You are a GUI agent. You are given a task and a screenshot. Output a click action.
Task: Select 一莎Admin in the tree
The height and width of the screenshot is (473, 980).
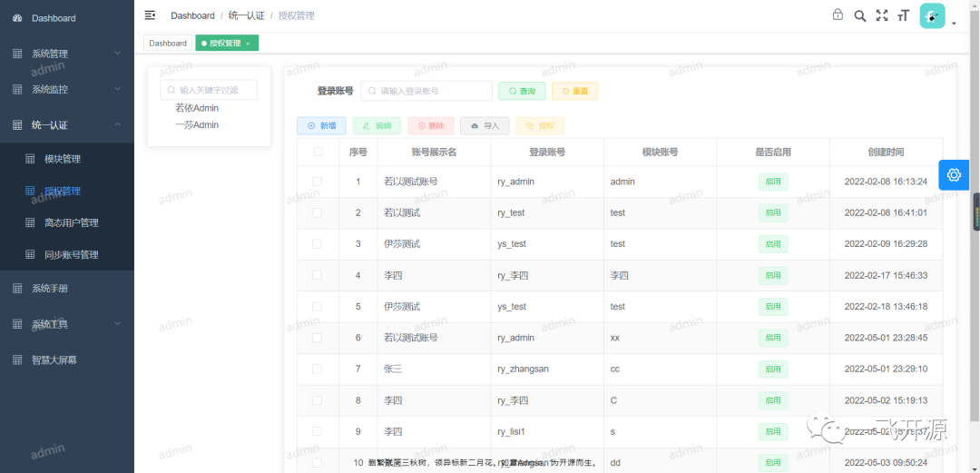click(197, 125)
